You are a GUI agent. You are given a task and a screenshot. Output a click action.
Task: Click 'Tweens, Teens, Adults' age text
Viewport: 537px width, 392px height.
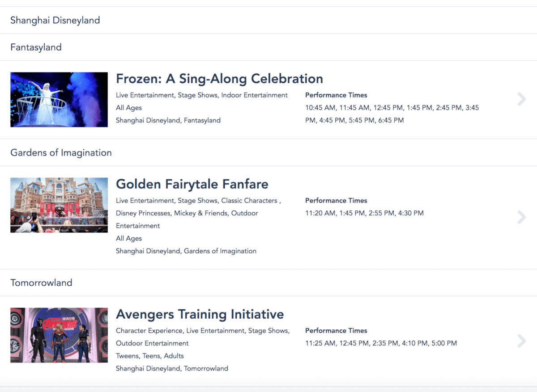click(150, 356)
